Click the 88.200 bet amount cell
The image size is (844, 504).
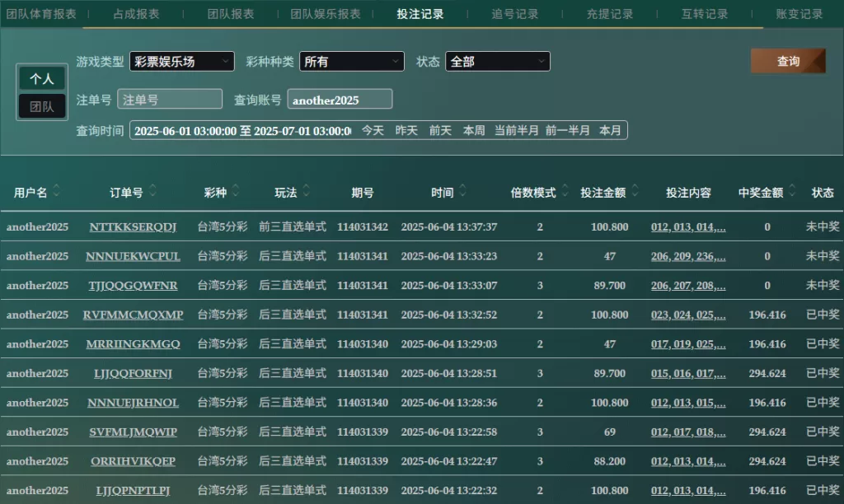pos(609,461)
